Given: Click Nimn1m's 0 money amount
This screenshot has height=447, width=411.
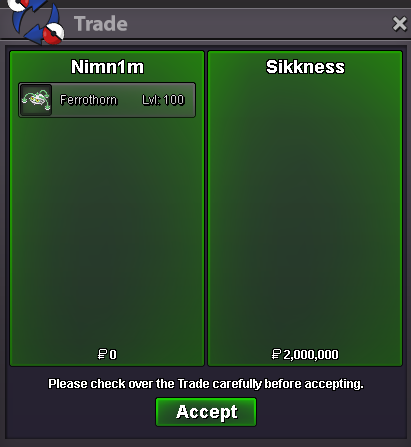Looking at the screenshot, I should pos(113,354).
